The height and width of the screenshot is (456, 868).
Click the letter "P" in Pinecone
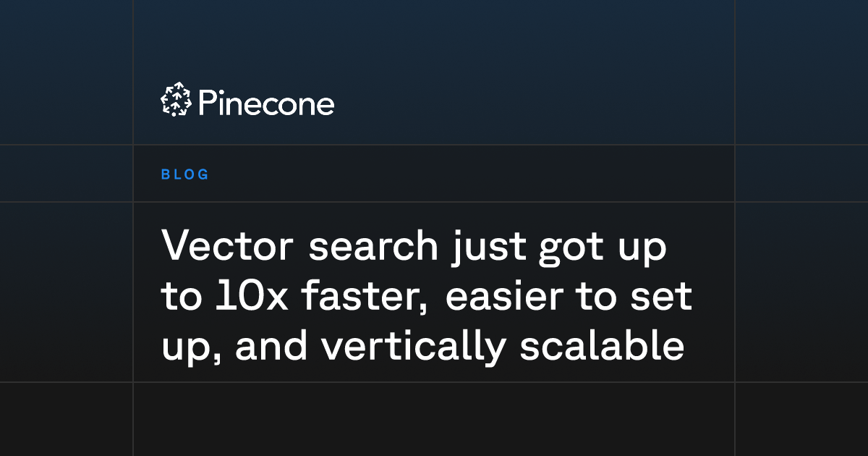[206, 104]
